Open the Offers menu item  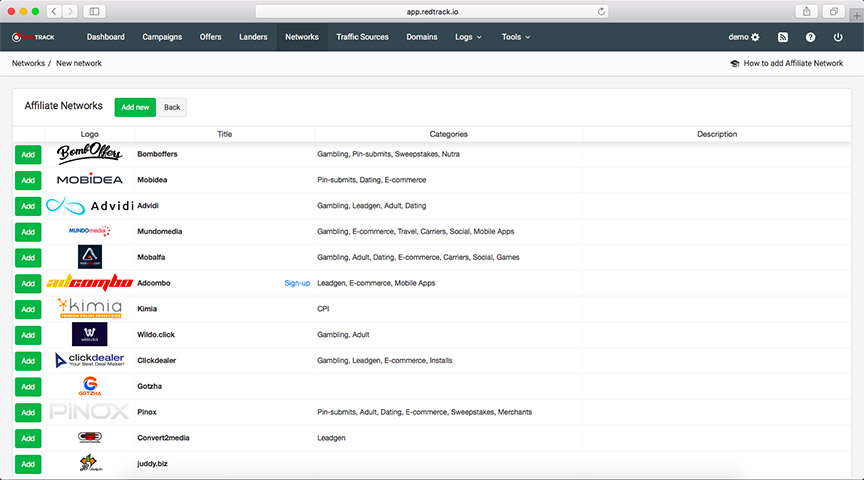click(210, 37)
